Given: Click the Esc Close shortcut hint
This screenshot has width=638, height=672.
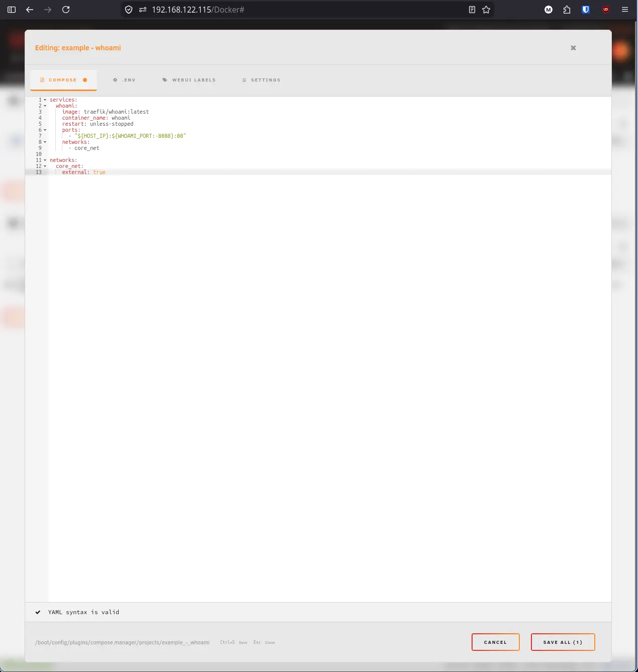Looking at the screenshot, I should click(x=264, y=642).
